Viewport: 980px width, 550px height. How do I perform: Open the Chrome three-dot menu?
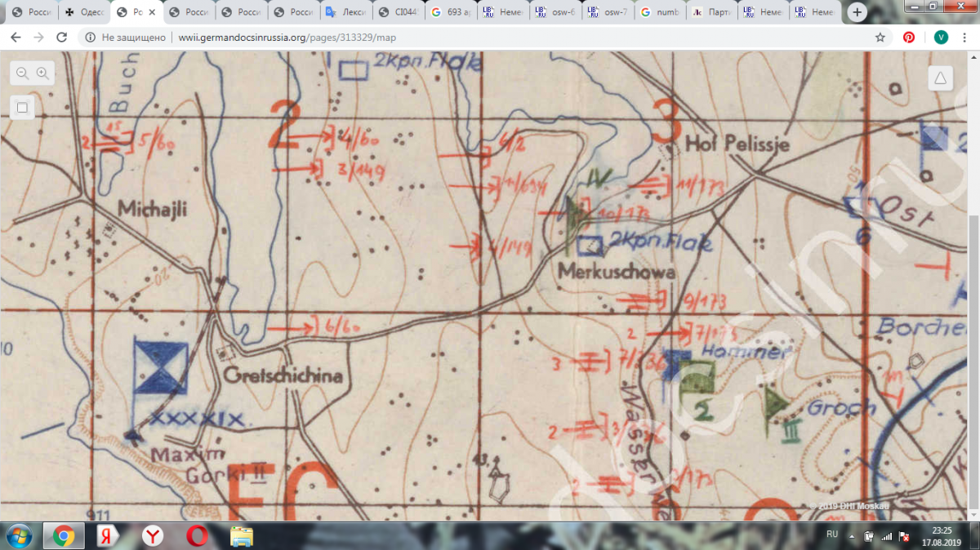(x=966, y=38)
